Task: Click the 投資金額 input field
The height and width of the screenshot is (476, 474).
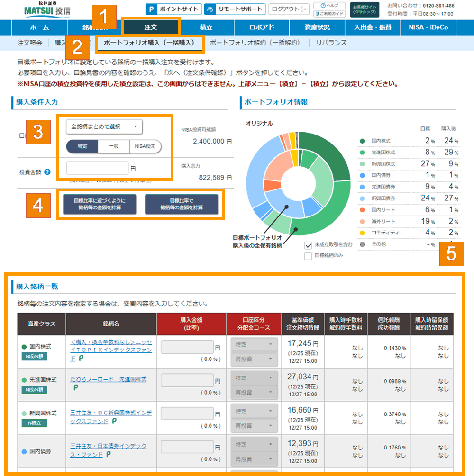Action: click(97, 168)
